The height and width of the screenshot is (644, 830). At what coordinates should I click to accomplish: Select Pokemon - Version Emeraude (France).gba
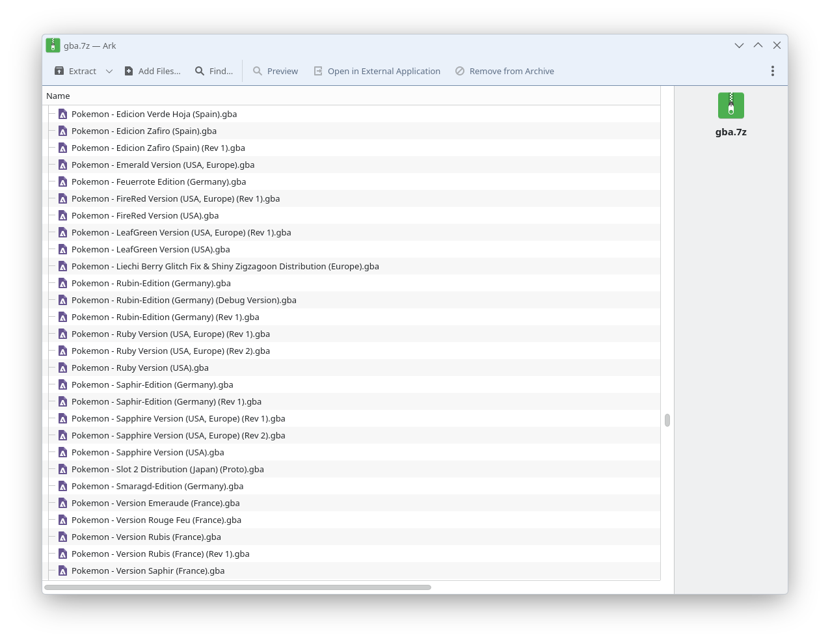(351, 503)
